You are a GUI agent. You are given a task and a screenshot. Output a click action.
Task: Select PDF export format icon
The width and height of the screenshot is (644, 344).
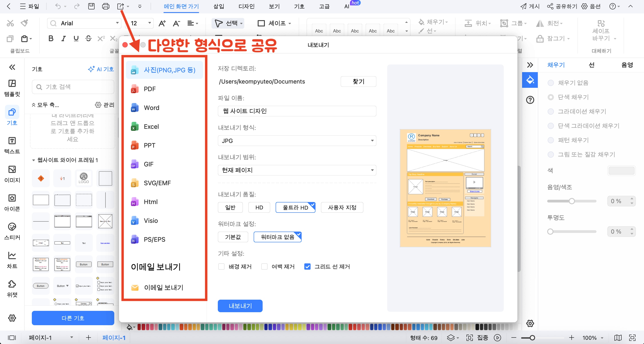click(x=134, y=89)
